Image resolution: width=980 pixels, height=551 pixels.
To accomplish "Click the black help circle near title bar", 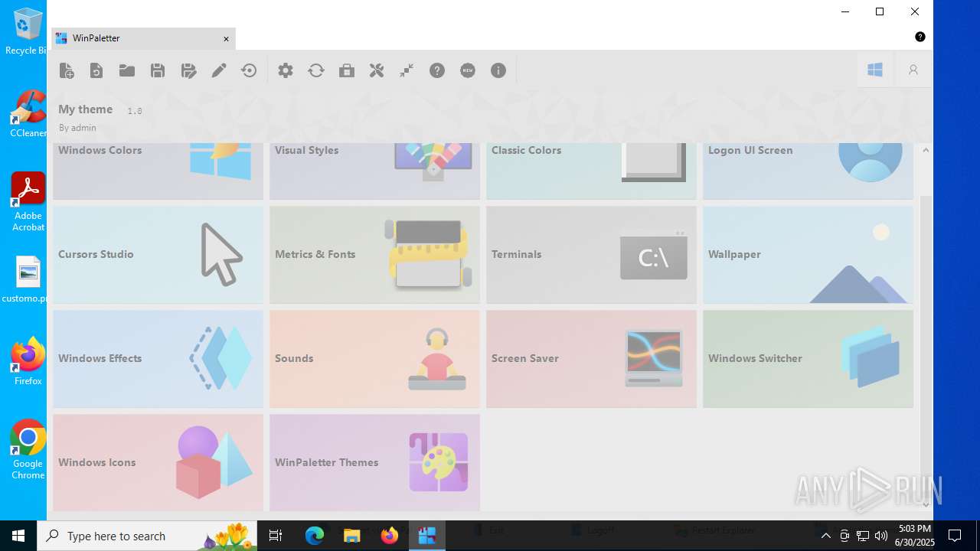I will 920,37.
